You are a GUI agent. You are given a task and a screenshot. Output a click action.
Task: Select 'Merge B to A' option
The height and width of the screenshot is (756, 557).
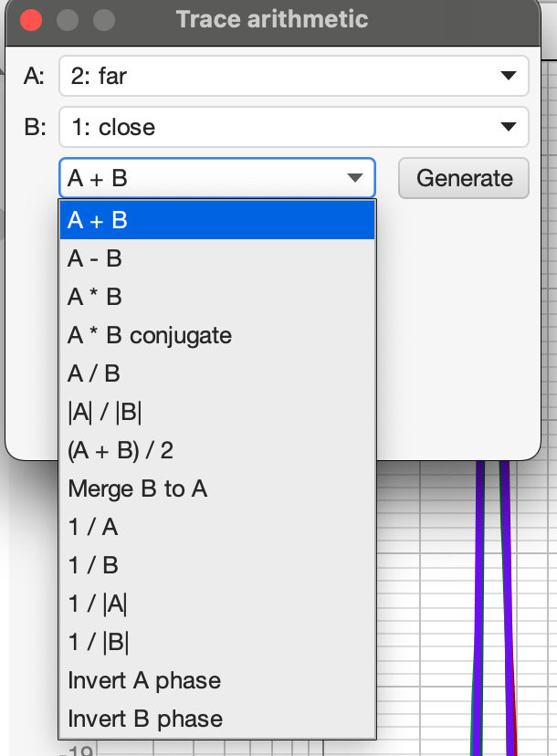point(217,488)
